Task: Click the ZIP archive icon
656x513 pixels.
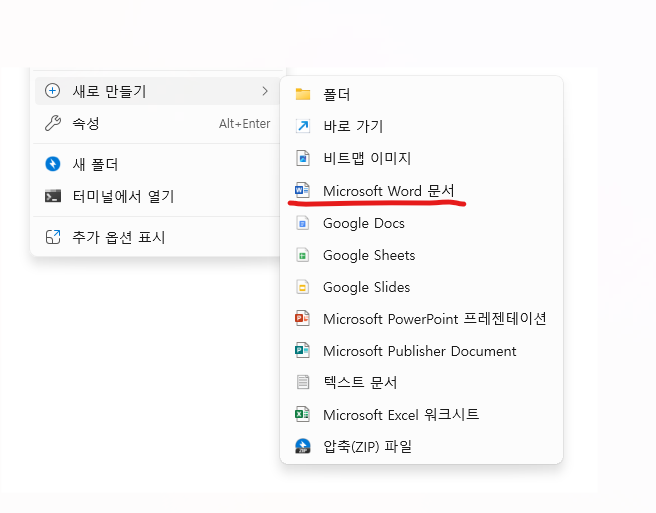Action: coord(303,446)
